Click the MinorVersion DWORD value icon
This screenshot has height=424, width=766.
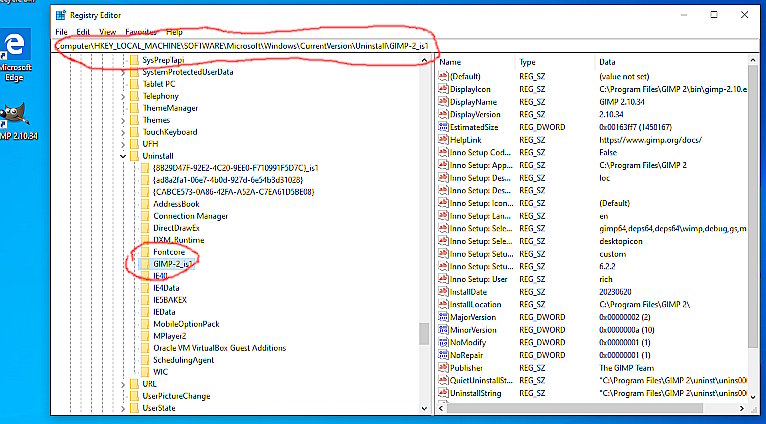[443, 330]
